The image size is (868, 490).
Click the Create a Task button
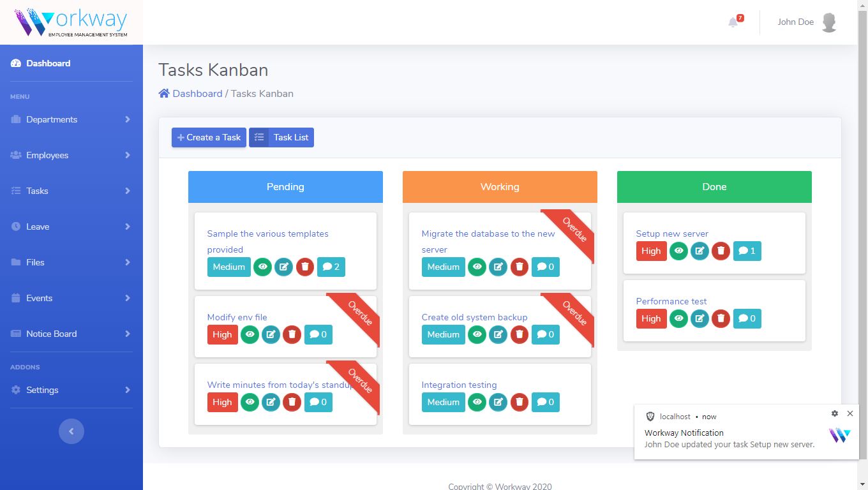coord(209,137)
